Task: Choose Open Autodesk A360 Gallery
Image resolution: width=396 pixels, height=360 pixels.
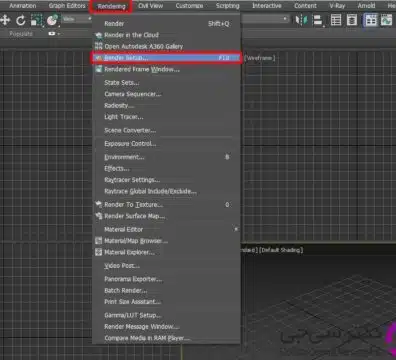Action: pyautogui.click(x=166, y=46)
